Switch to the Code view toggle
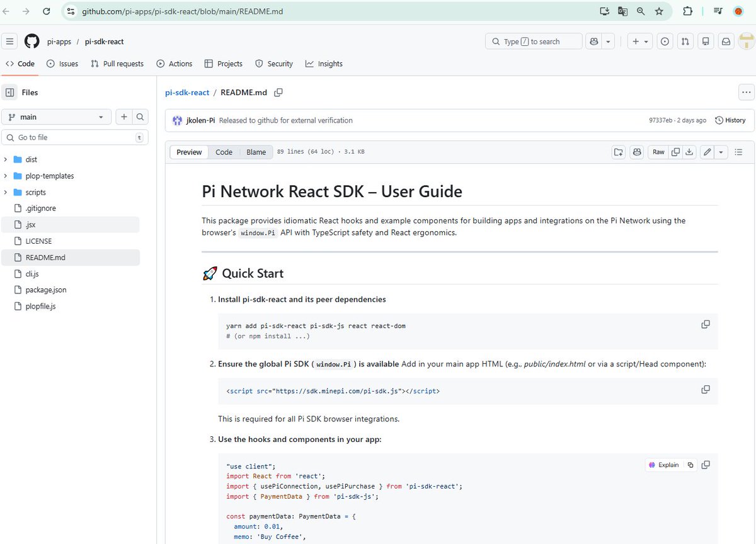The height and width of the screenshot is (544, 756). click(x=224, y=152)
